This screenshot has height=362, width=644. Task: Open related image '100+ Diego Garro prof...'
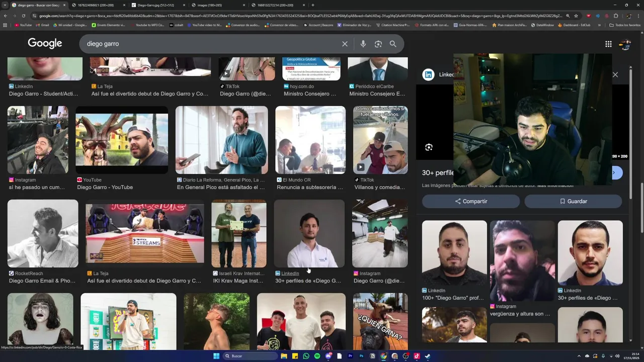click(454, 253)
